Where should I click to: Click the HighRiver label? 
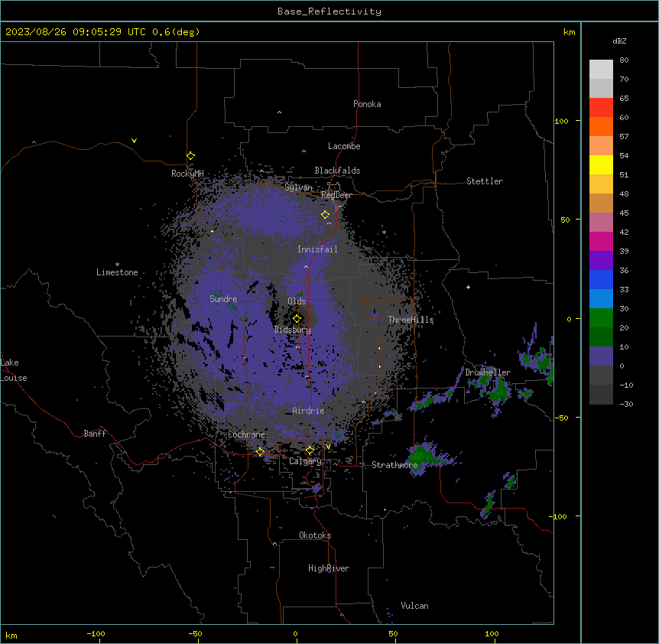329,568
